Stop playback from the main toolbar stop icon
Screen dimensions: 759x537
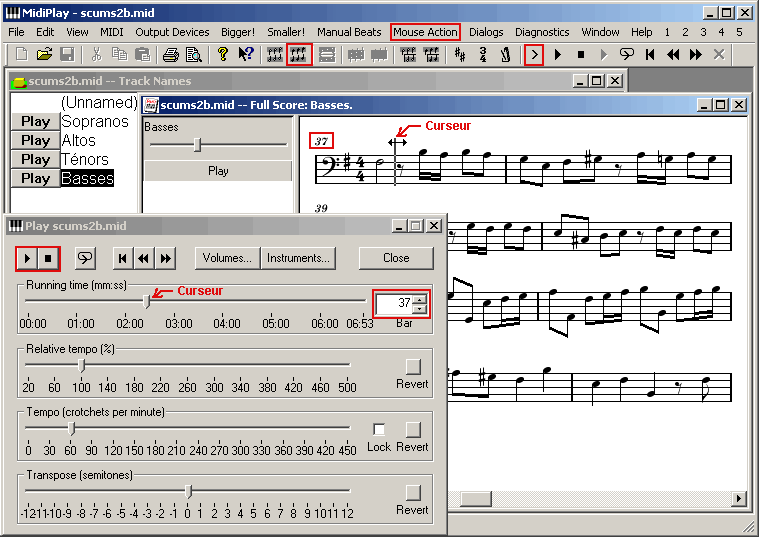click(581, 54)
